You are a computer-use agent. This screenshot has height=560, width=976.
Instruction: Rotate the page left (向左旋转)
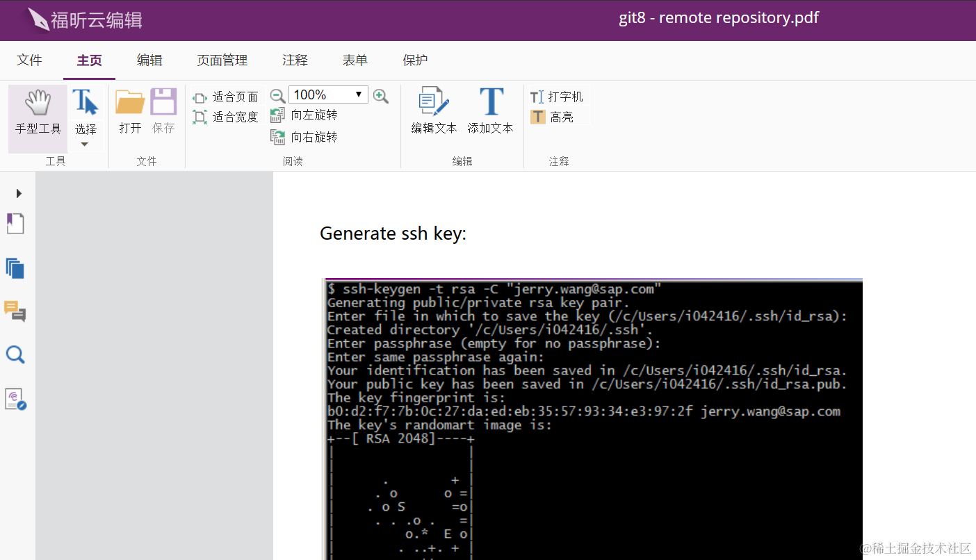pos(304,115)
